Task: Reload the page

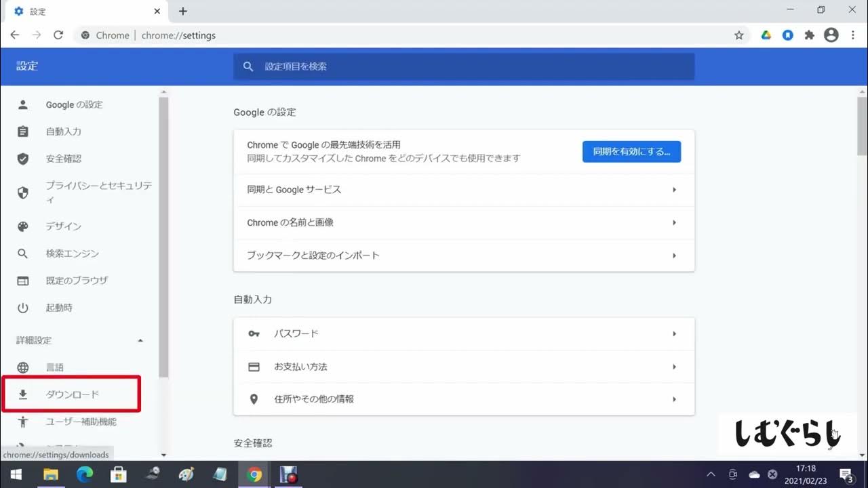Action: (x=58, y=35)
